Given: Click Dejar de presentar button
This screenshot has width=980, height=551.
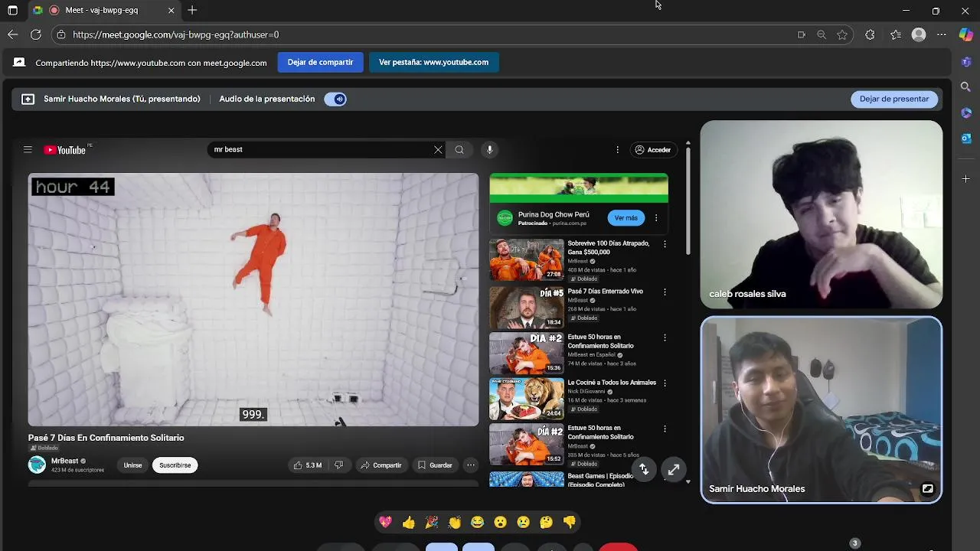Looking at the screenshot, I should click(x=893, y=99).
